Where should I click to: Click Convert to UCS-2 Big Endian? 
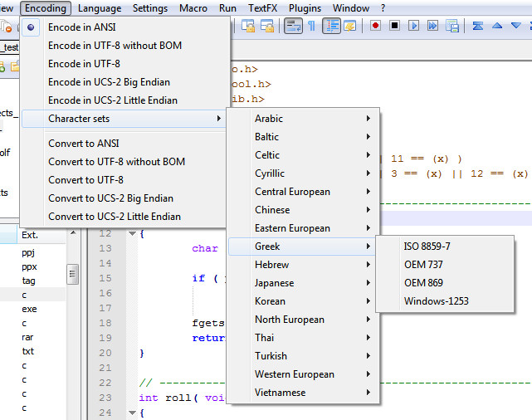(x=124, y=198)
